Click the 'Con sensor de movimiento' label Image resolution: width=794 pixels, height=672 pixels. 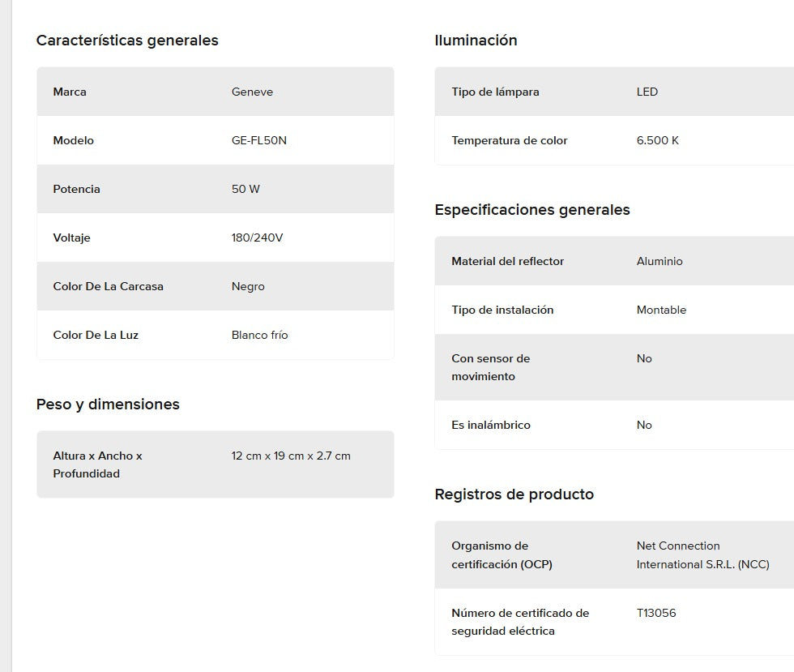point(490,367)
